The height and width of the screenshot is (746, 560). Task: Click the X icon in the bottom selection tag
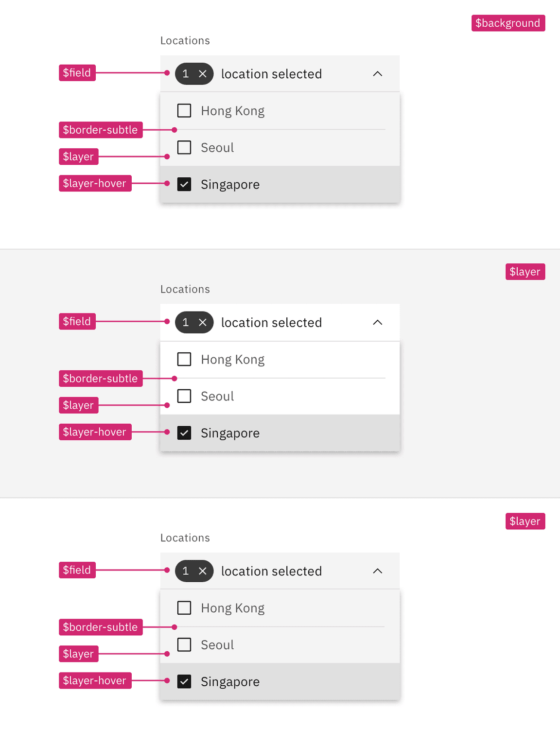coord(203,571)
